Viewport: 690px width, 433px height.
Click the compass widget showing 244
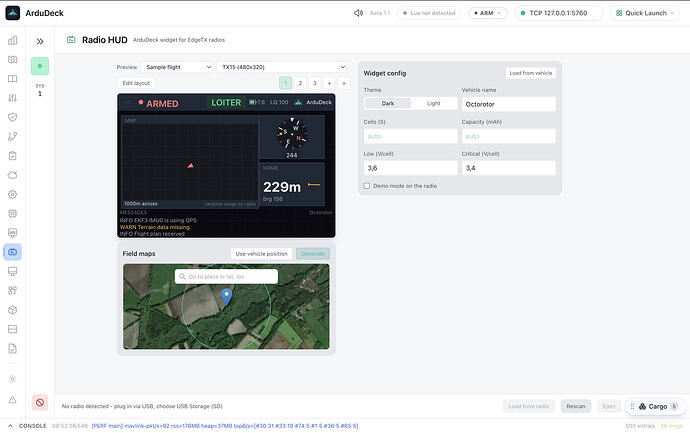[x=291, y=137]
